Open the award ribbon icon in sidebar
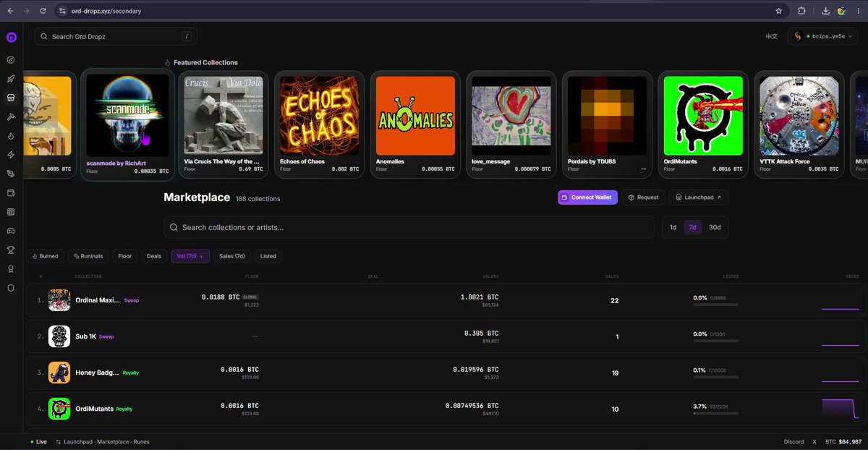Viewport: 868px width, 450px height. 11,269
